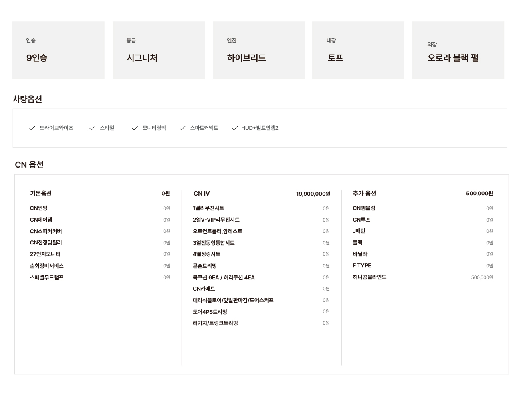
Task: Click the 스타일 checkmark icon
Action: point(92,128)
